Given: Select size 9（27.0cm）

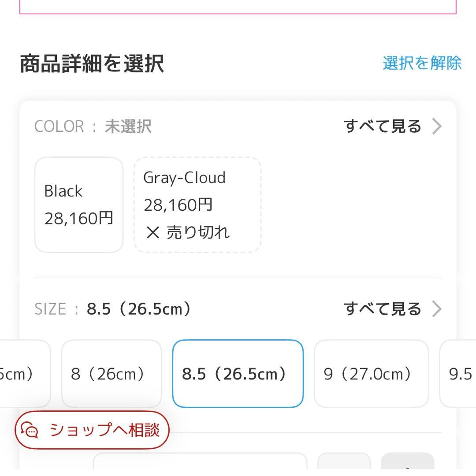Looking at the screenshot, I should [x=371, y=373].
